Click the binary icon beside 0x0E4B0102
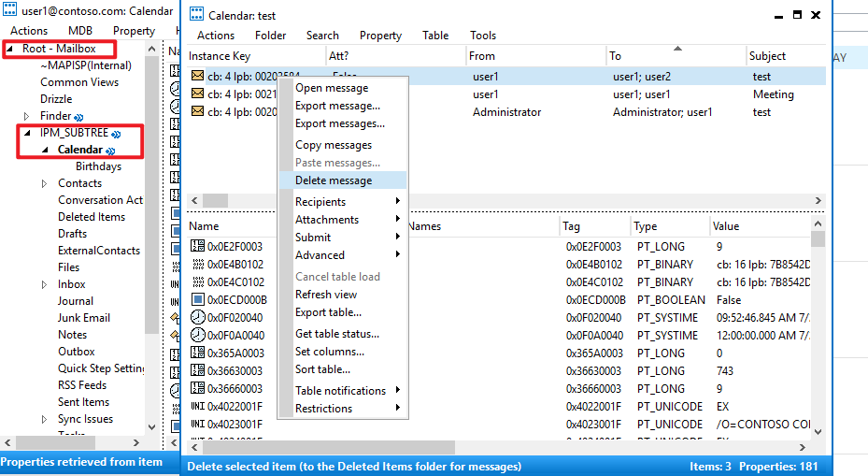This screenshot has height=476, width=868. coord(198,264)
